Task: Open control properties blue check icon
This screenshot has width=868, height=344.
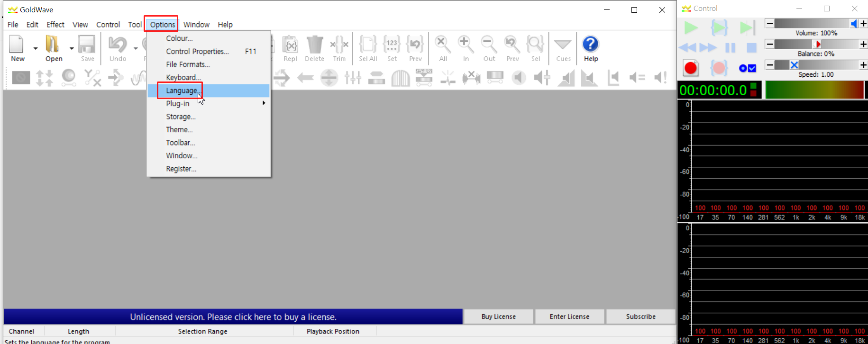Action: click(748, 68)
